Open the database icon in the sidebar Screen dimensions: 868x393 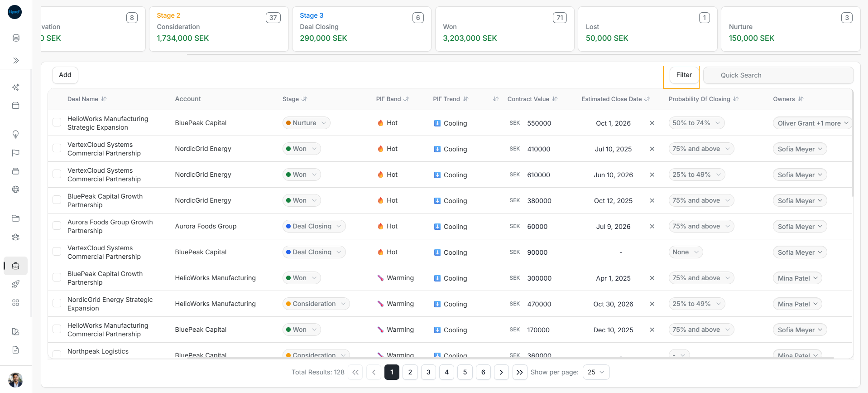[16, 38]
